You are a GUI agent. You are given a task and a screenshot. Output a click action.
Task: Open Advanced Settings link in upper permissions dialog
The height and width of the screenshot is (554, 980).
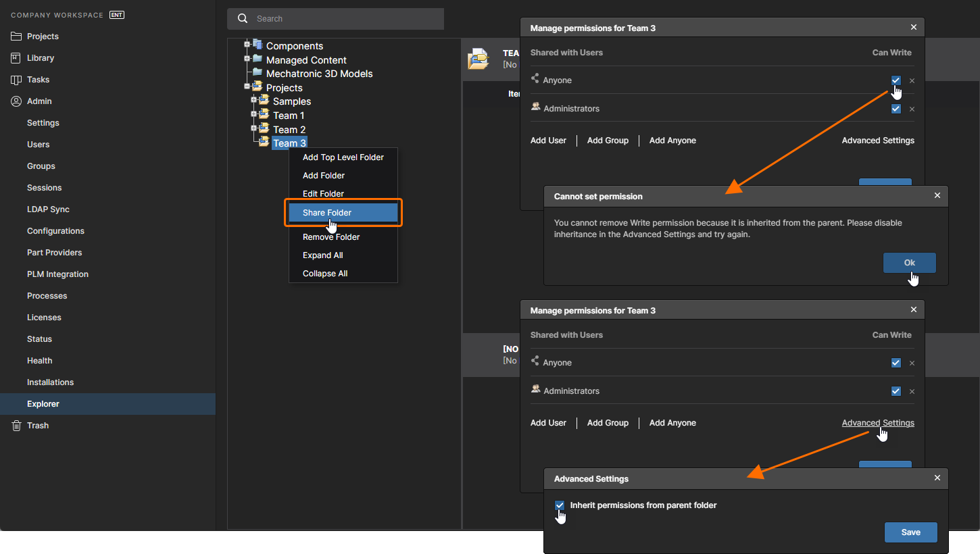click(878, 141)
